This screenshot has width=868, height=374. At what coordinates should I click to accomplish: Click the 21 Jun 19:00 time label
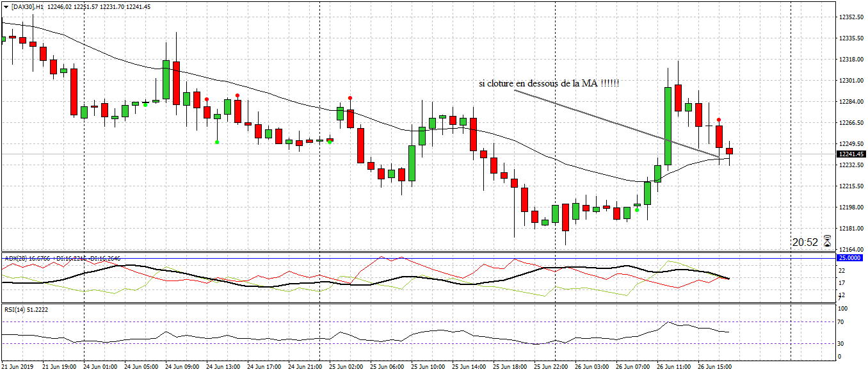60,368
